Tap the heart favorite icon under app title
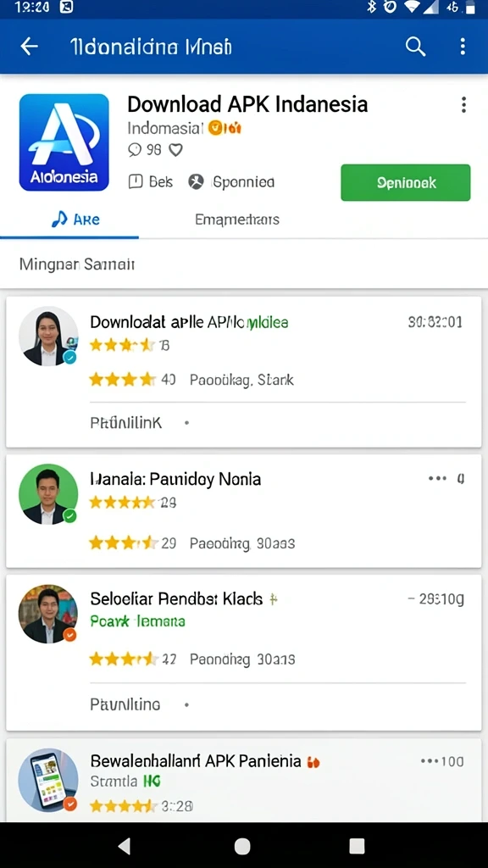This screenshot has width=488, height=868. click(x=175, y=150)
